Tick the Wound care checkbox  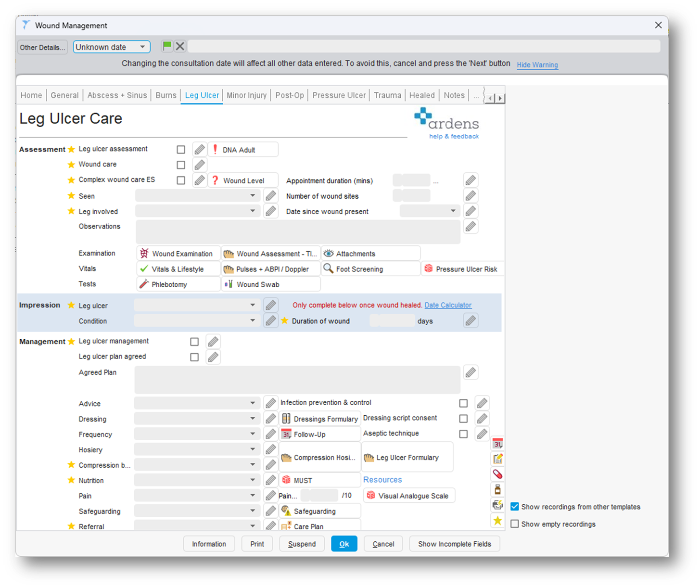click(x=181, y=165)
